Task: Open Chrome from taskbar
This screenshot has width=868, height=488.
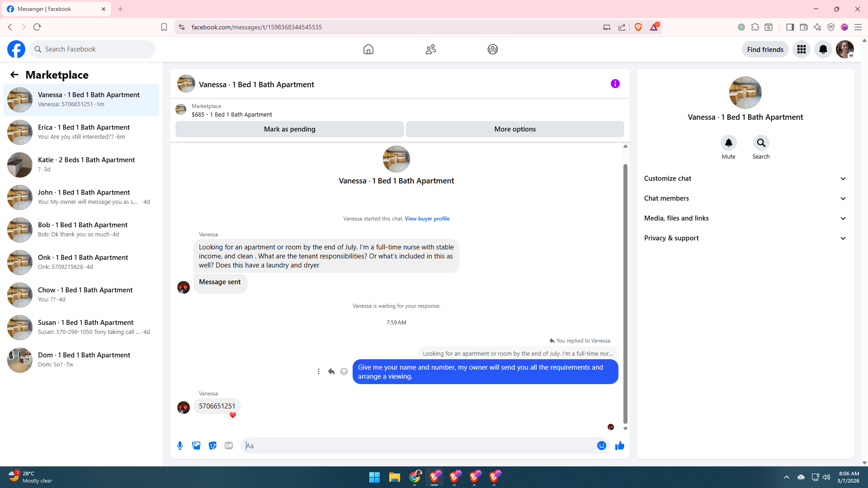Action: point(415,477)
